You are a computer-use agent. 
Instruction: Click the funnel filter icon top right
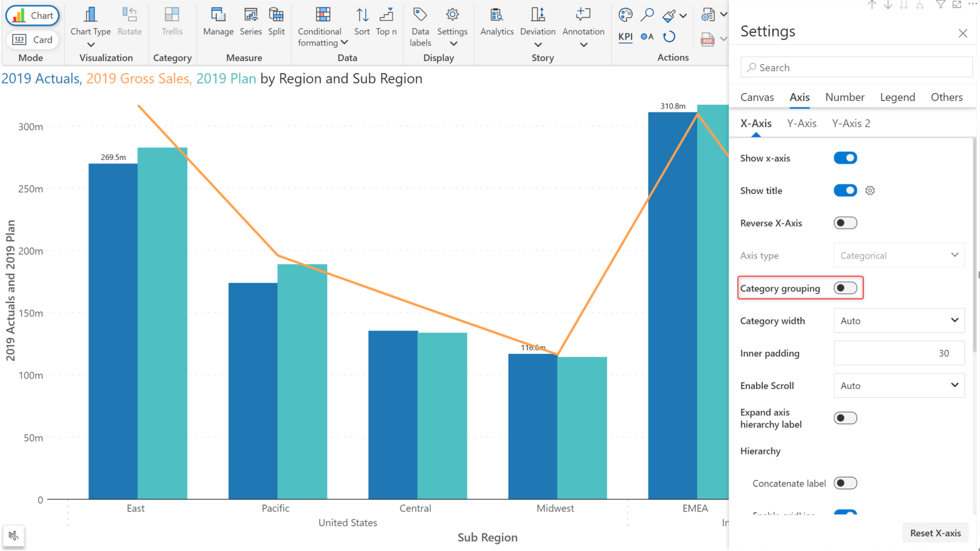pos(941,5)
